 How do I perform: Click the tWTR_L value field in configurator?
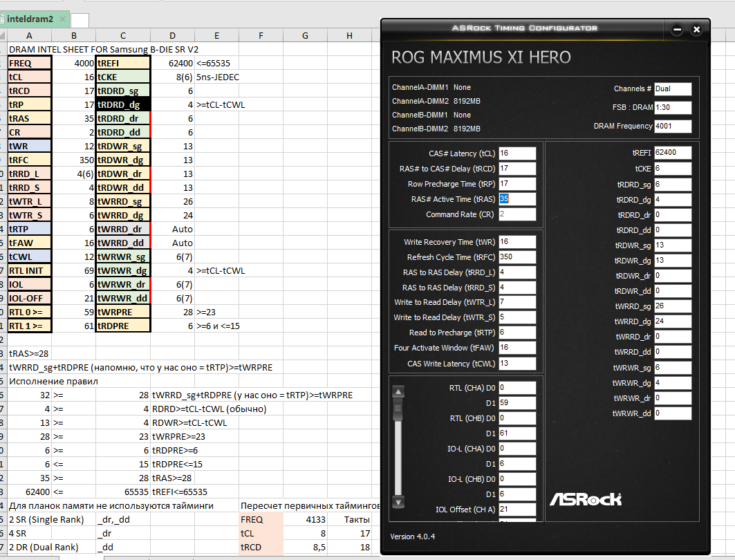[517, 302]
